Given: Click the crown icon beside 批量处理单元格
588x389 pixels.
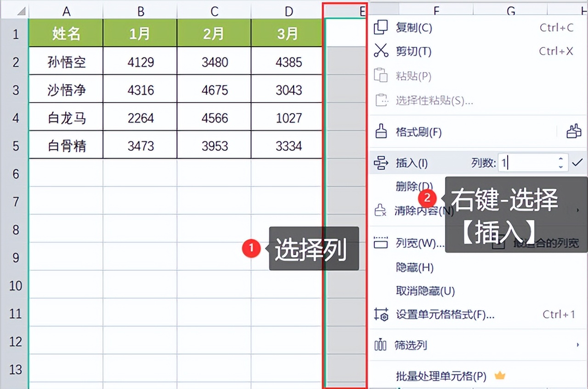Looking at the screenshot, I should (x=500, y=376).
